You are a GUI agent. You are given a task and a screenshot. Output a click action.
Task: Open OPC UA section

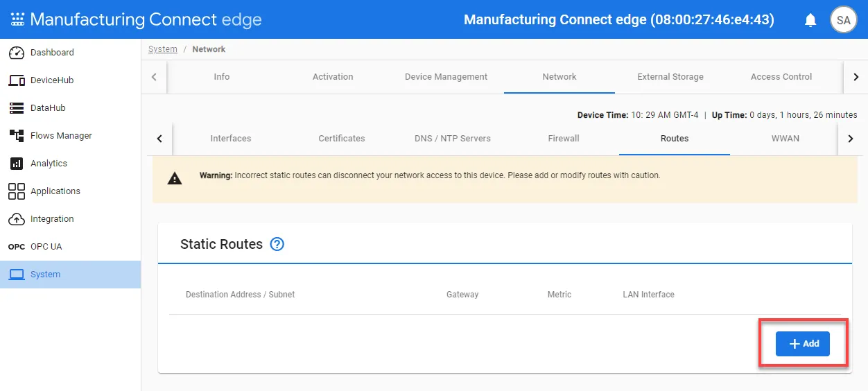click(x=70, y=247)
